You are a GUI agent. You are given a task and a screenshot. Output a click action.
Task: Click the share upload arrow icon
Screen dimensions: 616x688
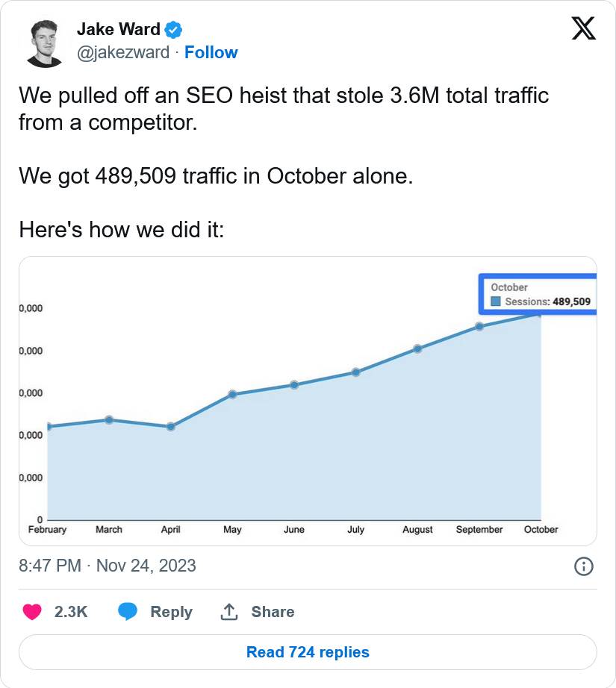click(228, 612)
